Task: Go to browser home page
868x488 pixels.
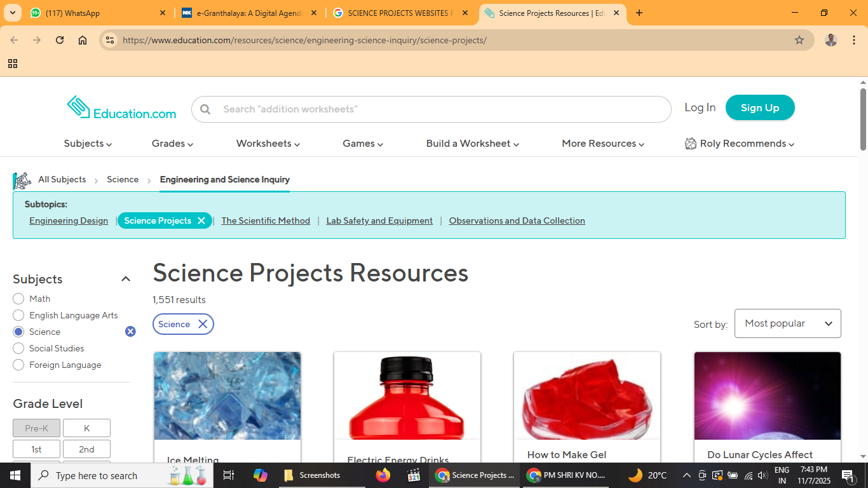Action: pos(83,40)
